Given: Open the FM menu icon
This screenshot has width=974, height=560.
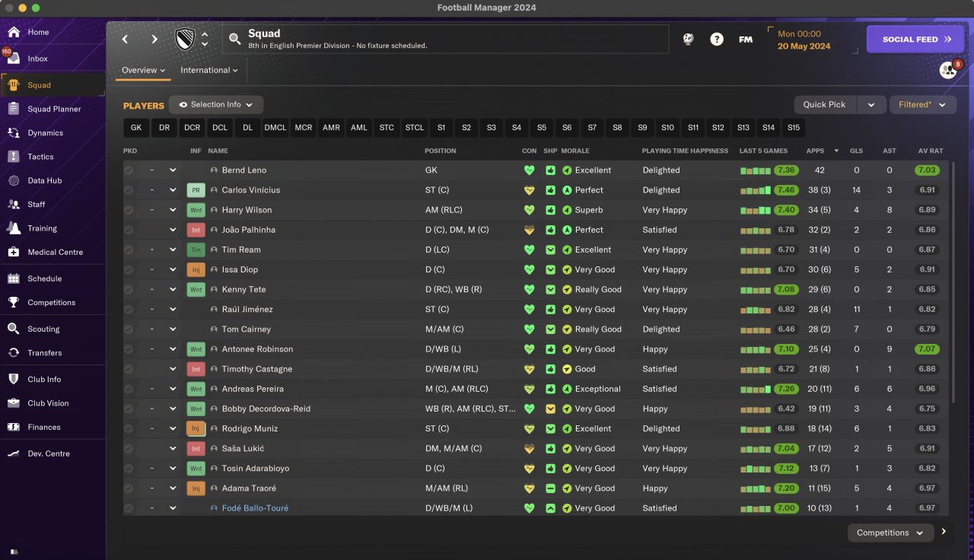Looking at the screenshot, I should point(746,39).
